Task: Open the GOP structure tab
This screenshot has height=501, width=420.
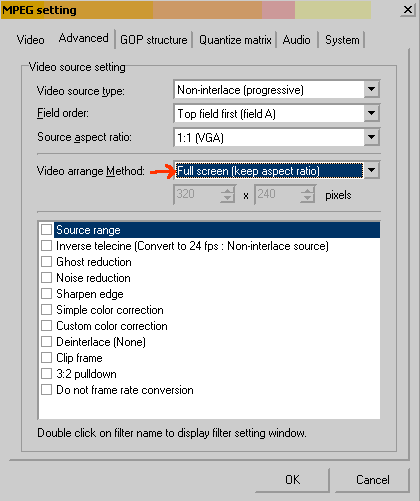Action: click(154, 40)
